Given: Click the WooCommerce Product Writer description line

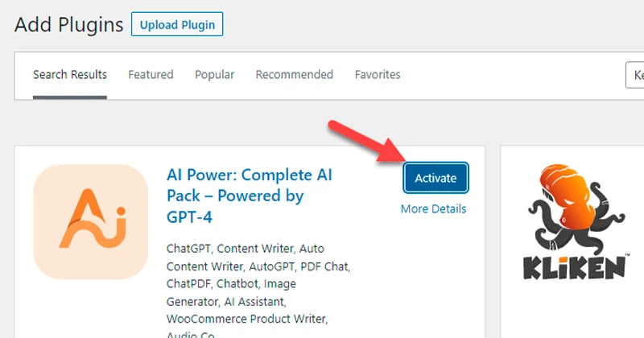Looking at the screenshot, I should pos(247,319).
